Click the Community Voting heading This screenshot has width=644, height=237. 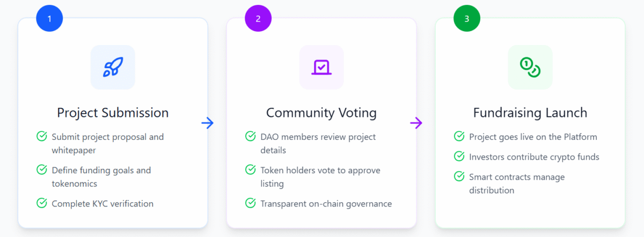tap(321, 113)
